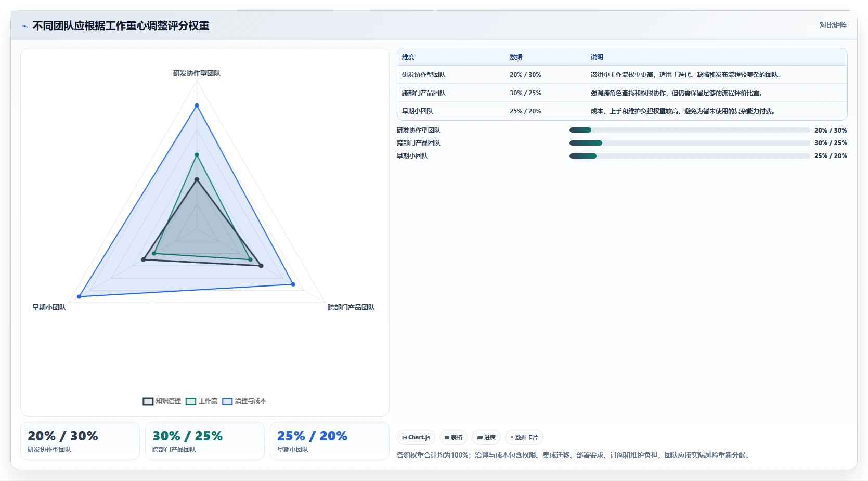Click the 研发协作型团队 radar axis label
The image size is (868, 481).
197,73
